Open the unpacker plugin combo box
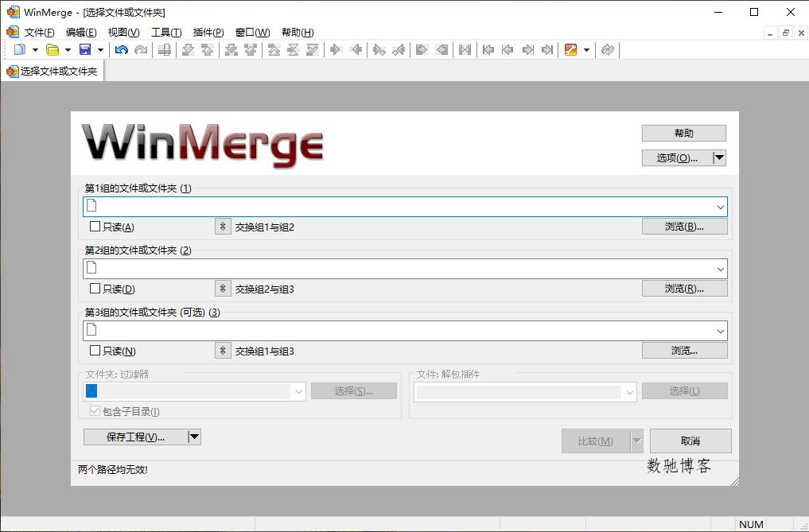 click(x=525, y=392)
